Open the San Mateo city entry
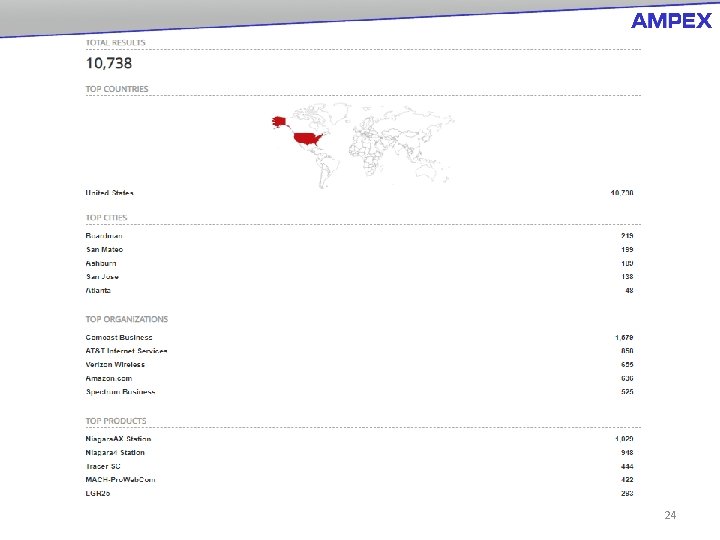 tap(104, 249)
